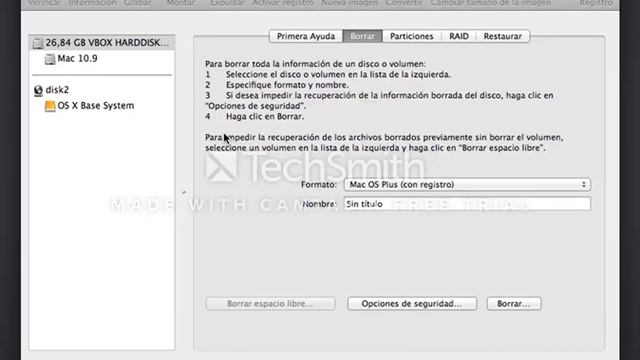Select the "OS X Base System" label
This screenshot has height=360, width=640.
(x=96, y=106)
